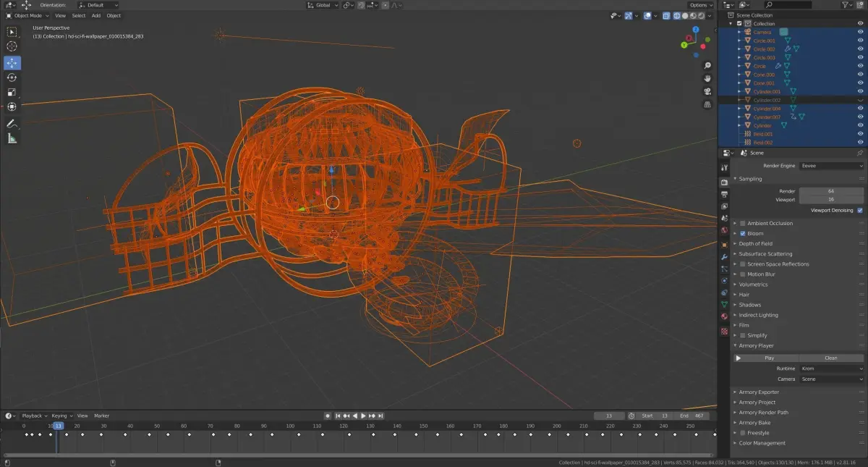The image size is (868, 467).
Task: Open the Select menu in viewport header
Action: 78,15
